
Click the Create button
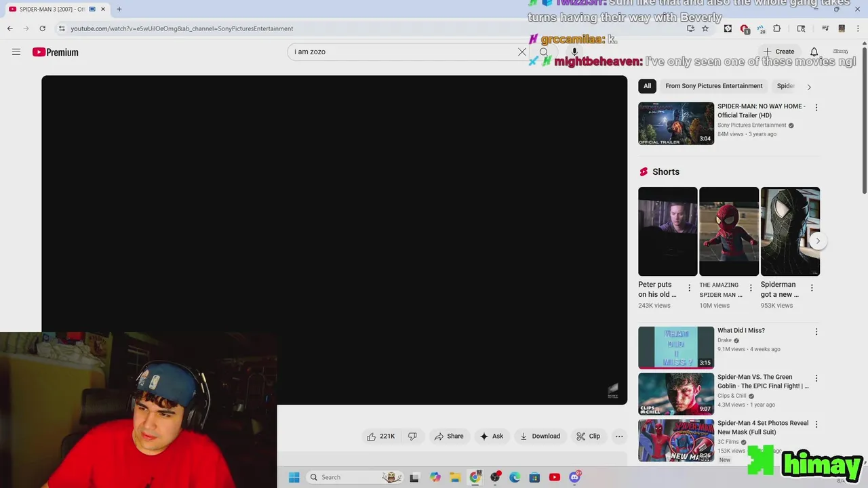[x=778, y=52]
